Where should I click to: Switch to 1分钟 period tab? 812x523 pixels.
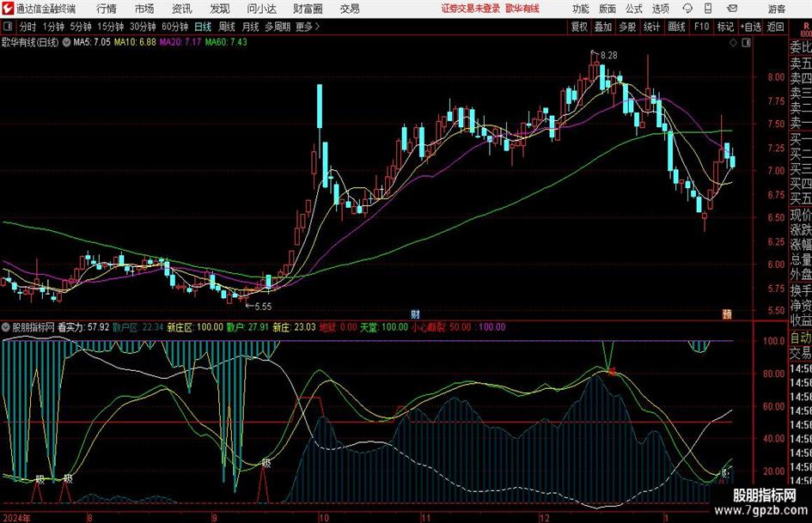coord(52,27)
